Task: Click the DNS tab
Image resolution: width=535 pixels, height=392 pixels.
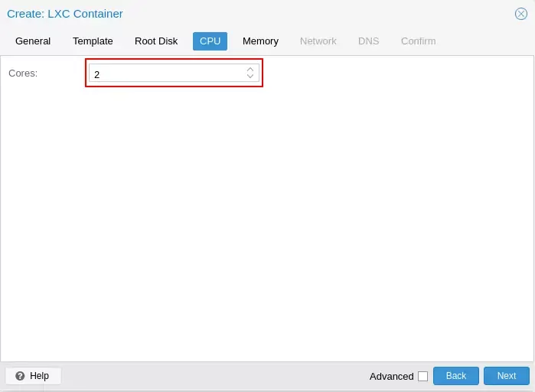Action: [368, 41]
